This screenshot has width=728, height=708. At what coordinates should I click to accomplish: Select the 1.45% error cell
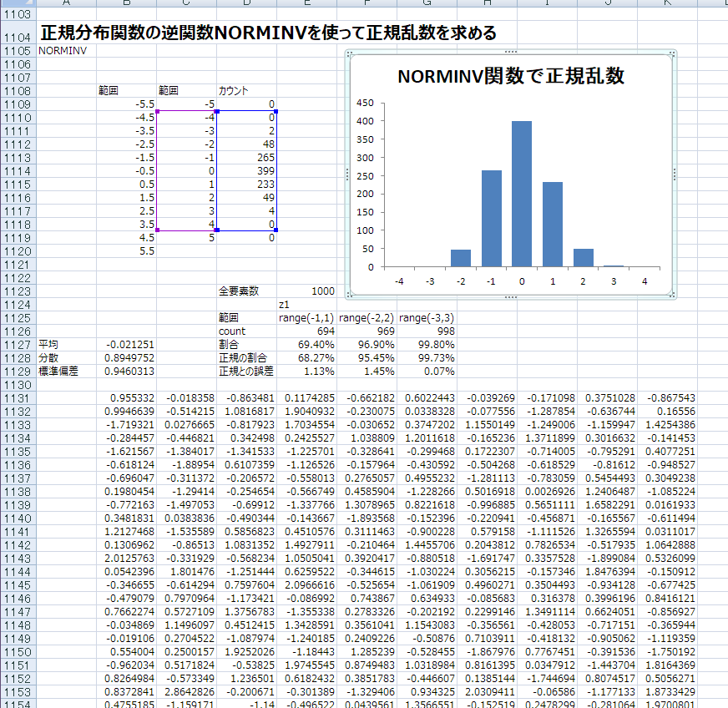pyautogui.click(x=367, y=372)
